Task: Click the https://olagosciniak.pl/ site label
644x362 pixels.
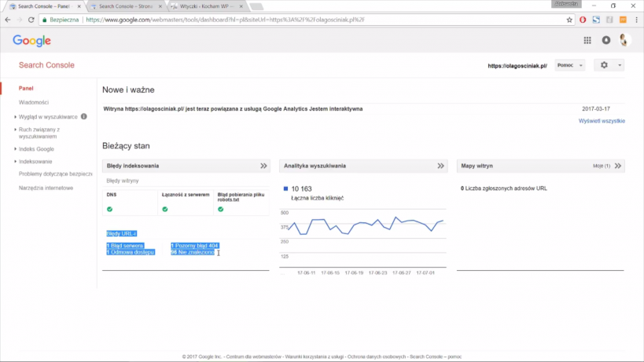Action: pyautogui.click(x=517, y=66)
